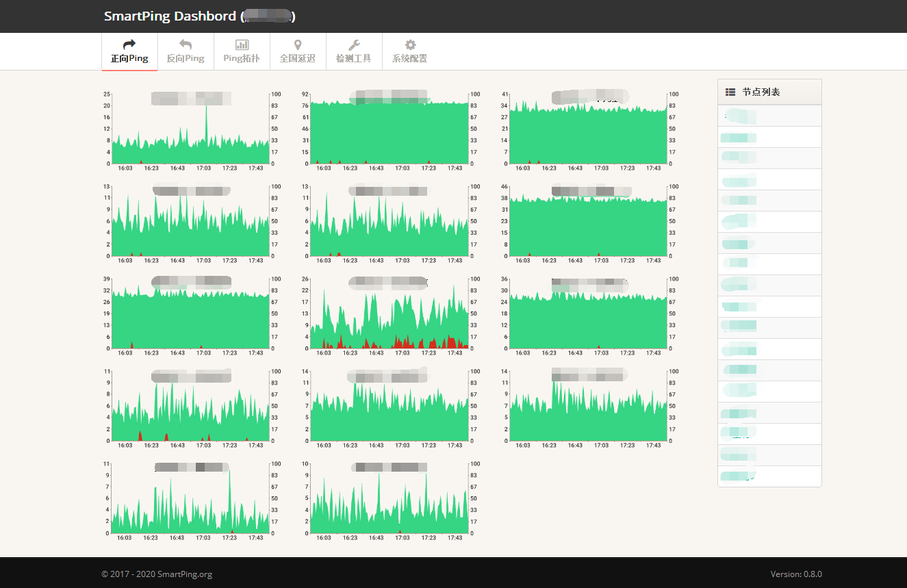Click the map pin icon above 全国延迟
Image resolution: width=907 pixels, height=588 pixels.
point(298,44)
